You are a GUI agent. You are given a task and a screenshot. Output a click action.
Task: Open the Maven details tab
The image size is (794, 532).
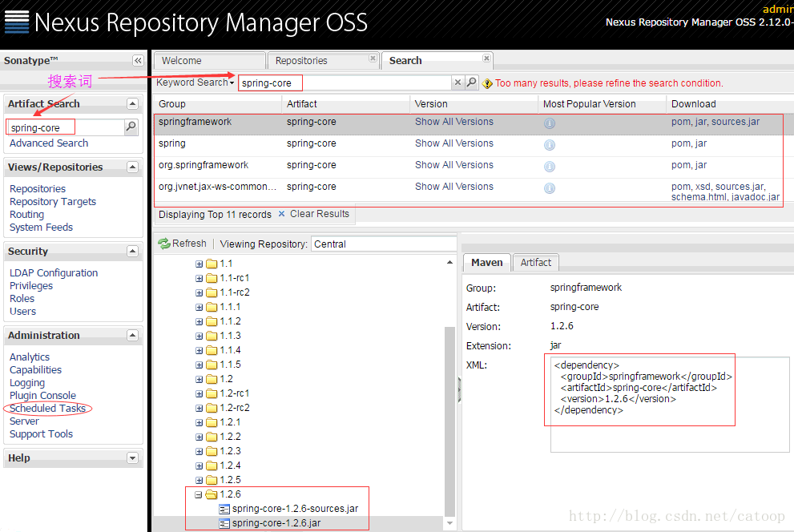pyautogui.click(x=486, y=263)
